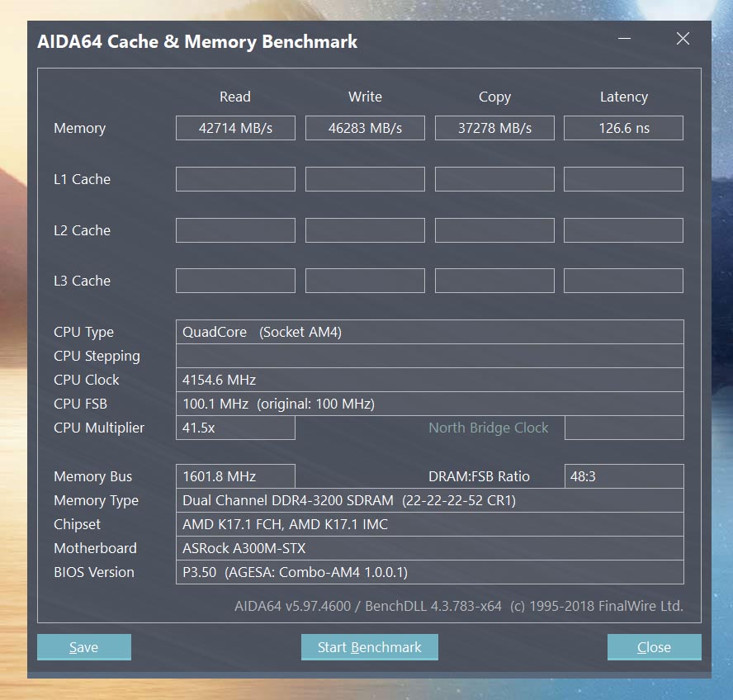
Task: Click the Memory Write result field
Action: point(364,128)
